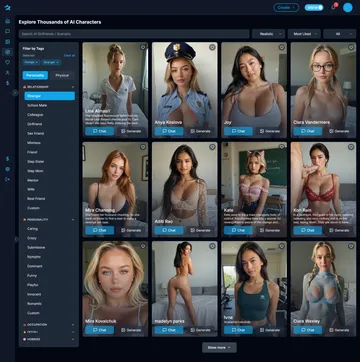Open settings gear in the sidebar
Screen dimensions: 360x362
(x=7, y=169)
